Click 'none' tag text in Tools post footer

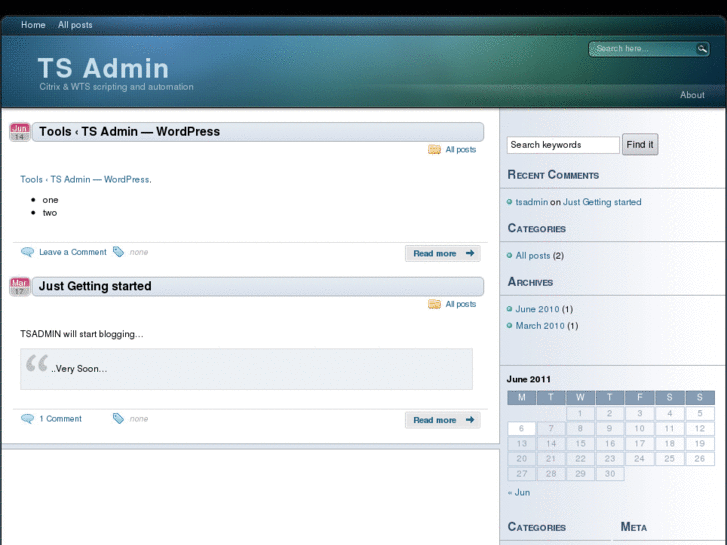coord(139,252)
